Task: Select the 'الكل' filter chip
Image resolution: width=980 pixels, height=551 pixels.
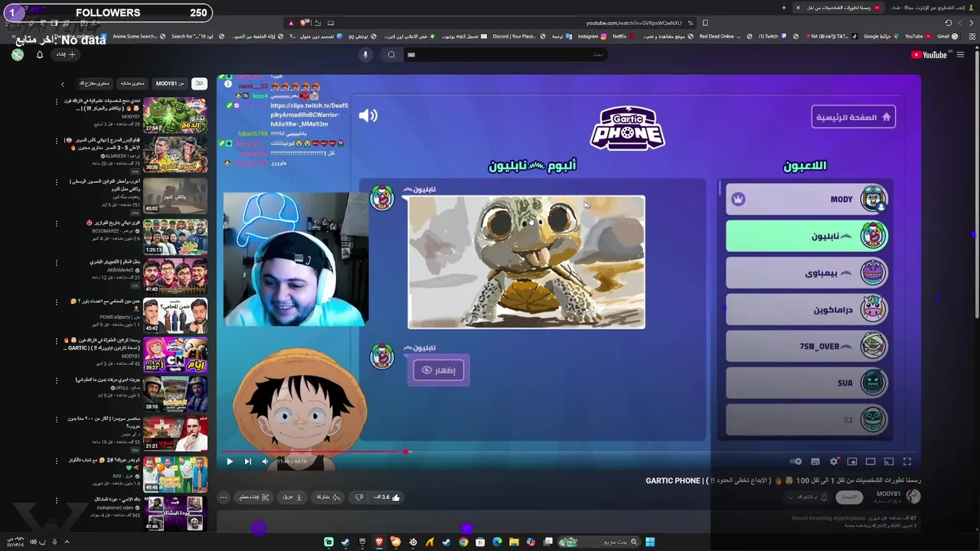Action: tap(199, 83)
